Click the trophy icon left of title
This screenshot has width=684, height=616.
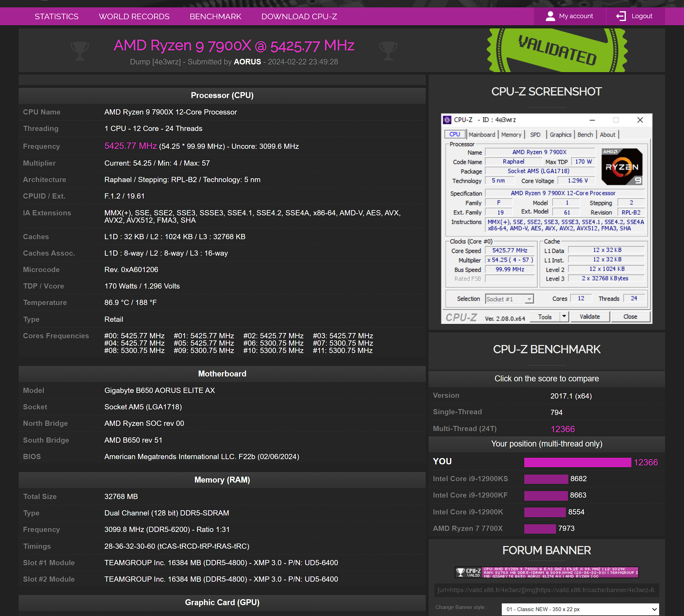(80, 51)
